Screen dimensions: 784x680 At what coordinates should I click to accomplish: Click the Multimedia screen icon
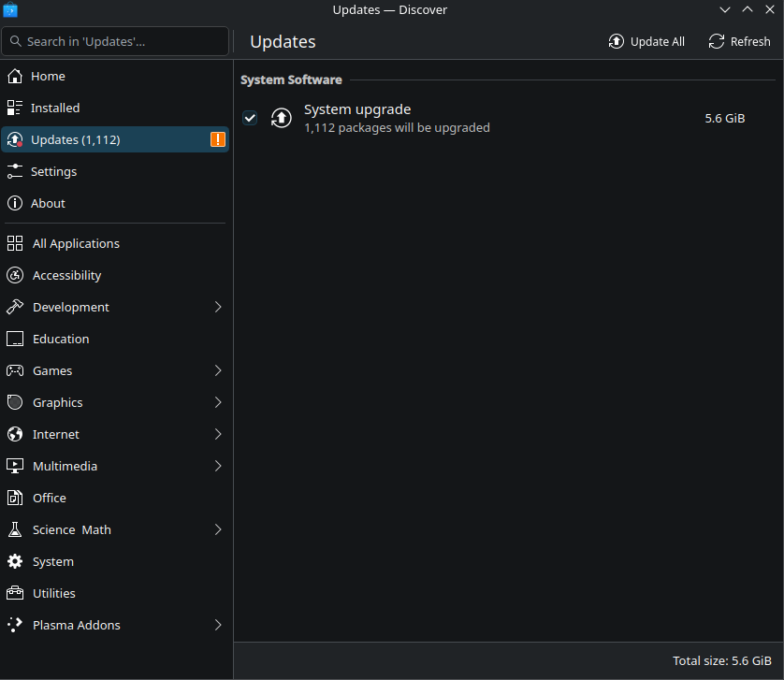pos(15,466)
